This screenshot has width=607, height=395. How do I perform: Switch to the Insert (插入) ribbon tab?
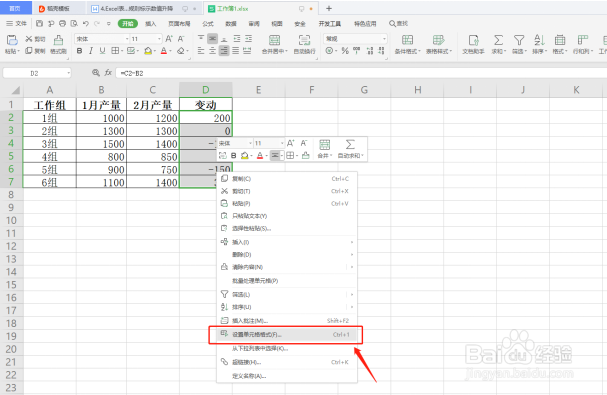[x=151, y=24]
